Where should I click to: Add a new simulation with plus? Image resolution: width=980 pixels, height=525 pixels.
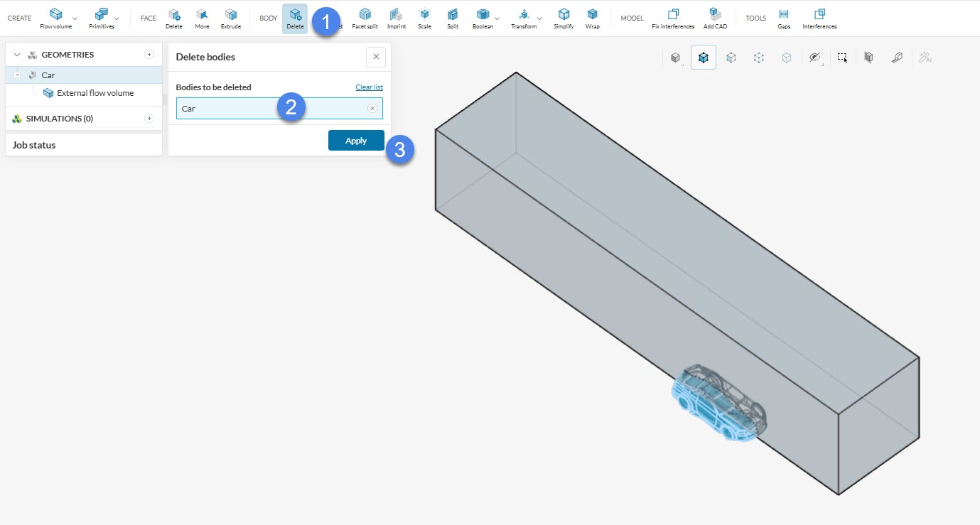pyautogui.click(x=149, y=119)
